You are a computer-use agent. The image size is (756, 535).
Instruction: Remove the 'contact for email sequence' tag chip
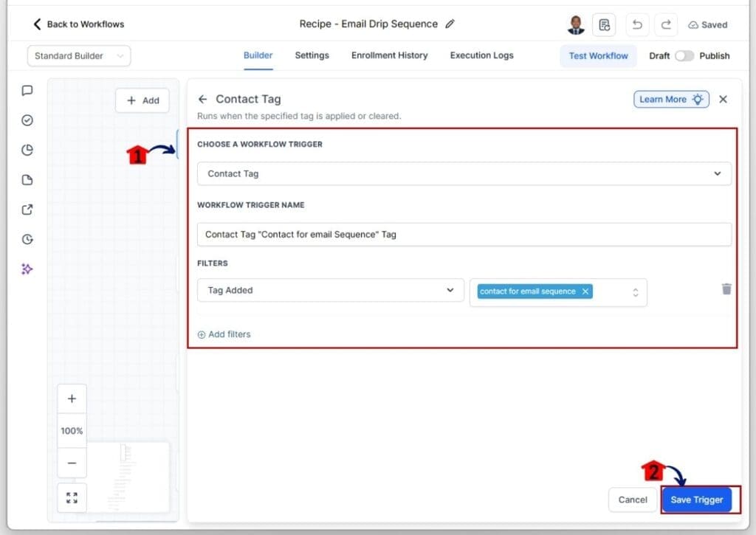(x=585, y=291)
